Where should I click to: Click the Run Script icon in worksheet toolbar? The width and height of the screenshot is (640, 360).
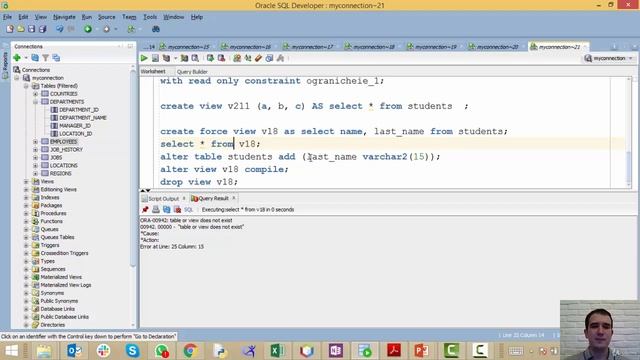[156, 58]
